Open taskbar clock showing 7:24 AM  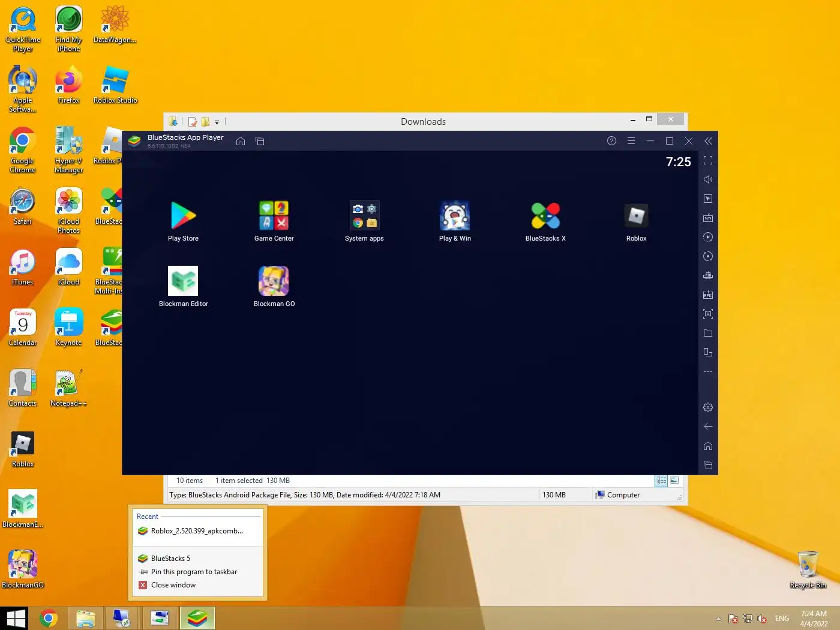[x=814, y=619]
